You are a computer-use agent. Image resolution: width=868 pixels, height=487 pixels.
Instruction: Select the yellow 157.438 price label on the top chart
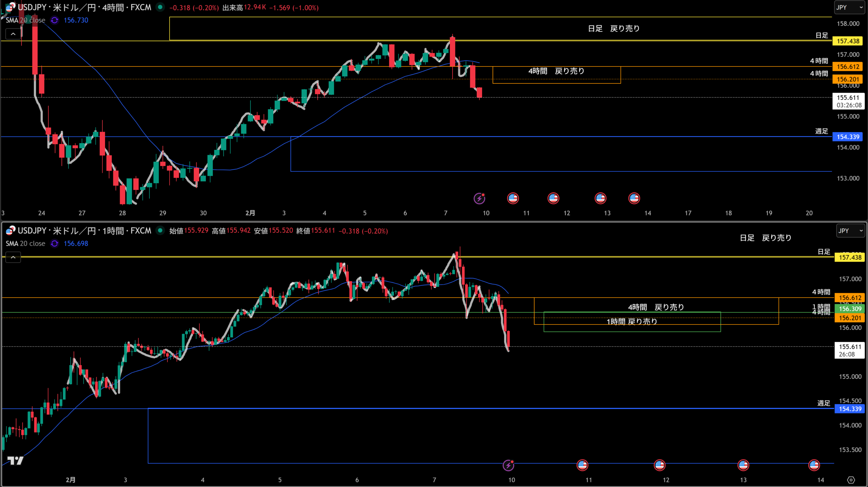(848, 41)
